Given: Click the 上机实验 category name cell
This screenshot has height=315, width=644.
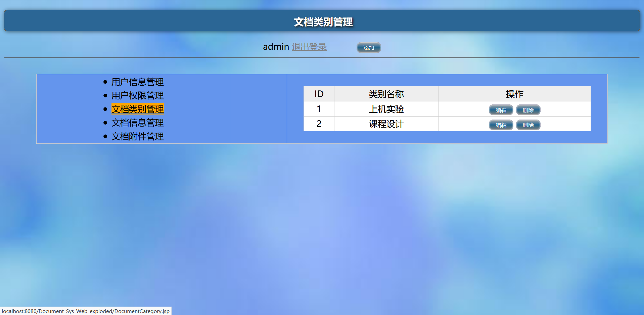Looking at the screenshot, I should [x=386, y=109].
